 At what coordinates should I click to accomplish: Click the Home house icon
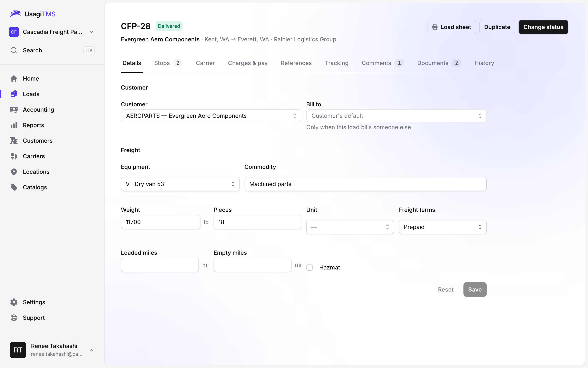(x=14, y=79)
